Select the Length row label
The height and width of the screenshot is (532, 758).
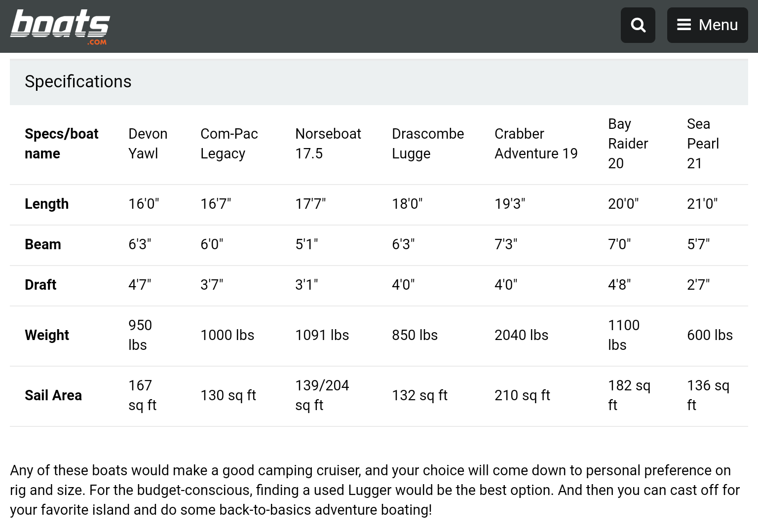click(x=47, y=204)
